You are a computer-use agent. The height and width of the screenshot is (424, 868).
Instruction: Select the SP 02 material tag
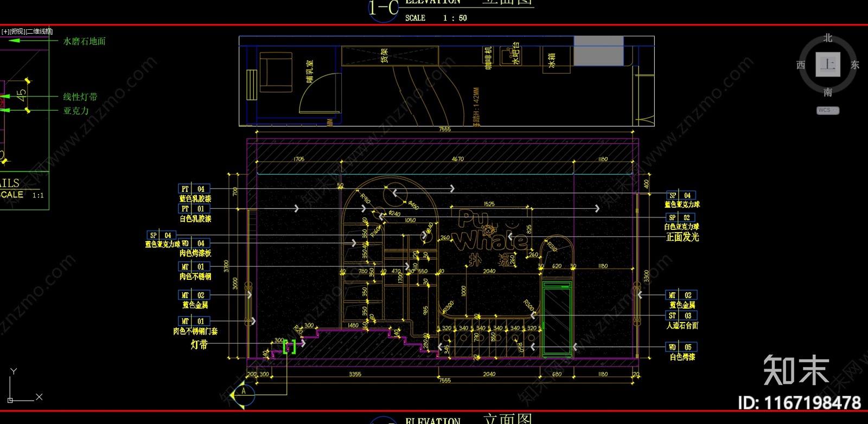(680, 217)
